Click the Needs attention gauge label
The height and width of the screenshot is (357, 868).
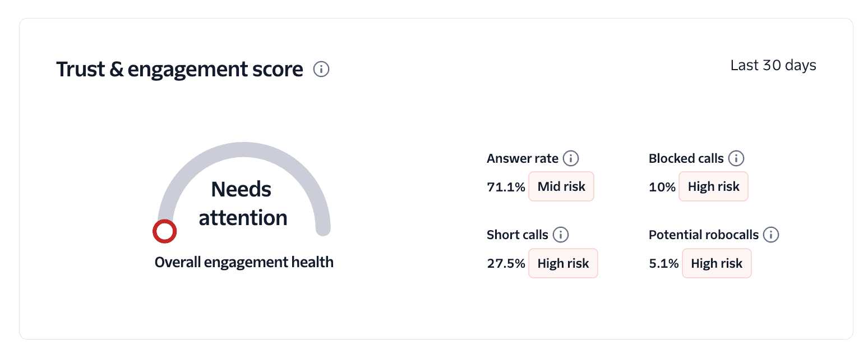242,203
